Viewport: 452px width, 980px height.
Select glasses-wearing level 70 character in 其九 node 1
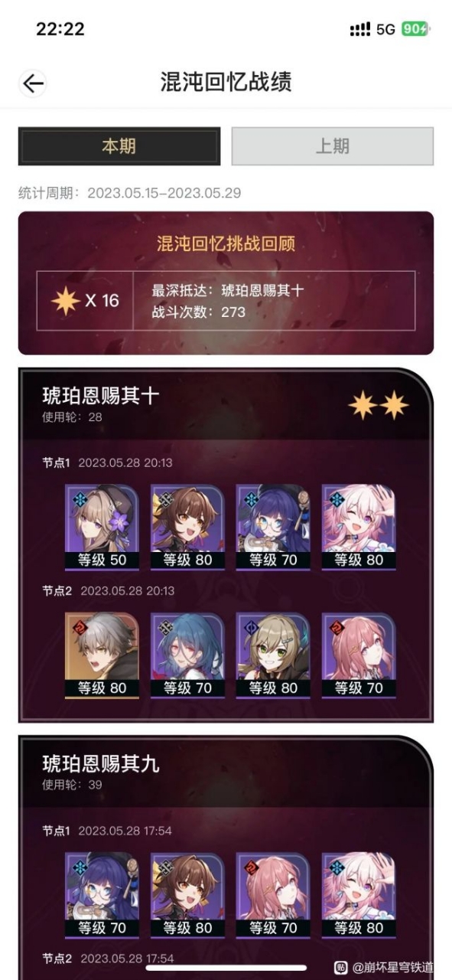coord(102,894)
